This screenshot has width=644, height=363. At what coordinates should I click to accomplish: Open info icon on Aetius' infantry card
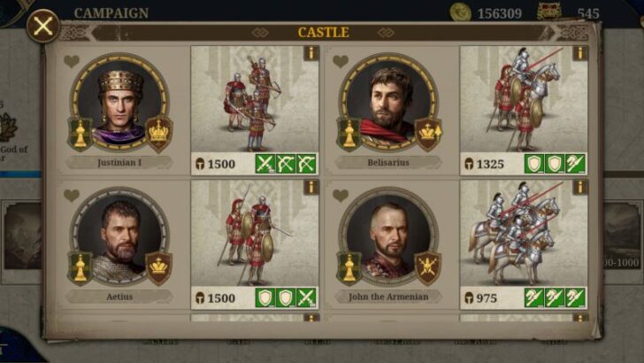point(311,187)
